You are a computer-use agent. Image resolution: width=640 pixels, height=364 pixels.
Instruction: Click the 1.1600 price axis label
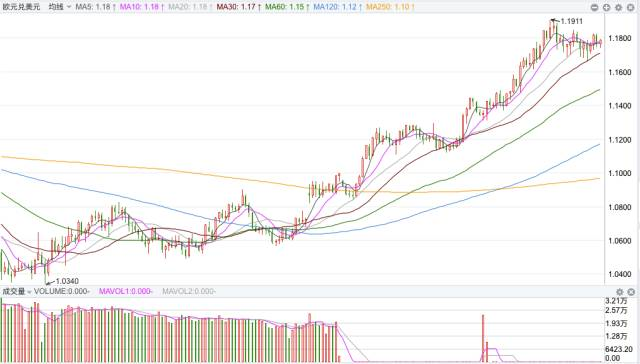619,72
